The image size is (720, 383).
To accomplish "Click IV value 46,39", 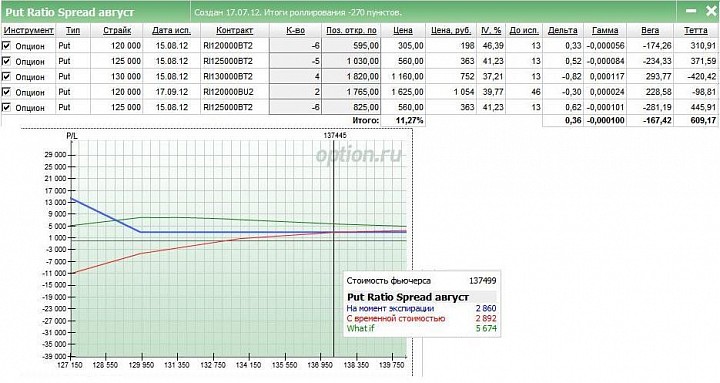I will click(493, 46).
